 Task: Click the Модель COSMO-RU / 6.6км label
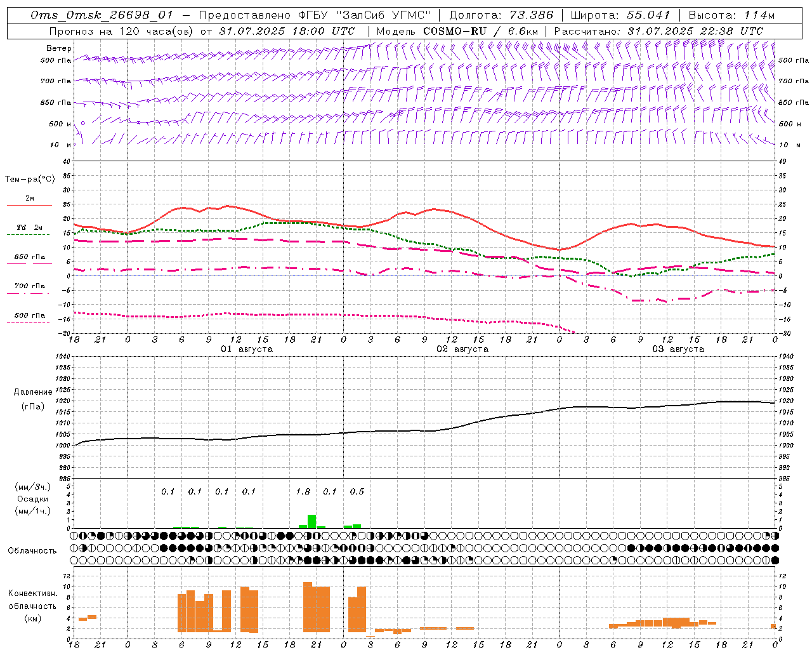[x=457, y=31]
